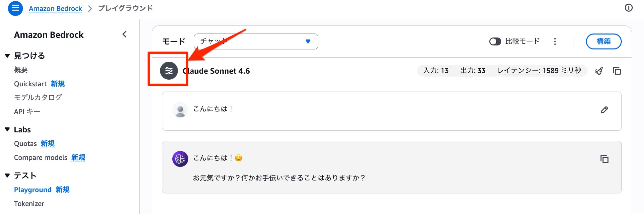Image resolution: width=644 pixels, height=214 pixels.
Task: Click the 構築 button
Action: [x=604, y=41]
